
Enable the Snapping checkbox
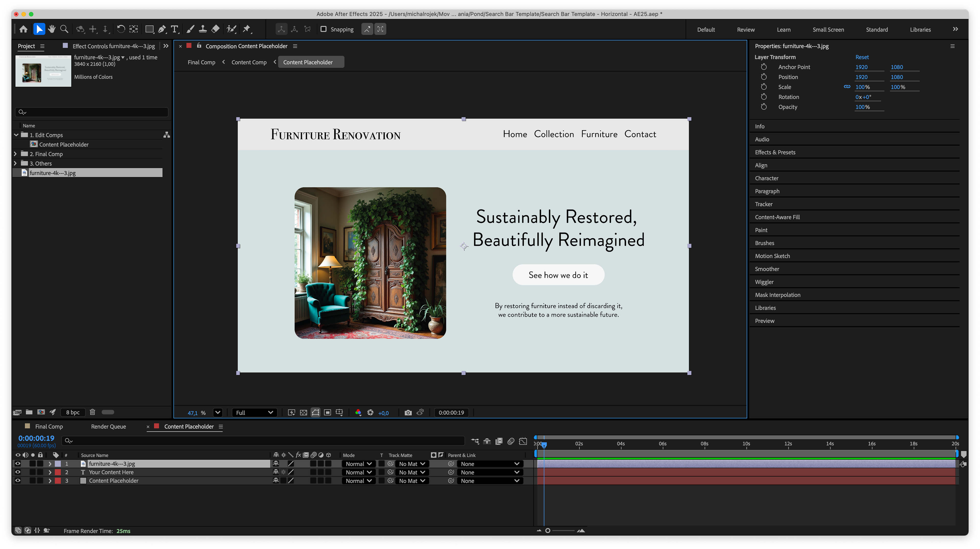pyautogui.click(x=323, y=29)
